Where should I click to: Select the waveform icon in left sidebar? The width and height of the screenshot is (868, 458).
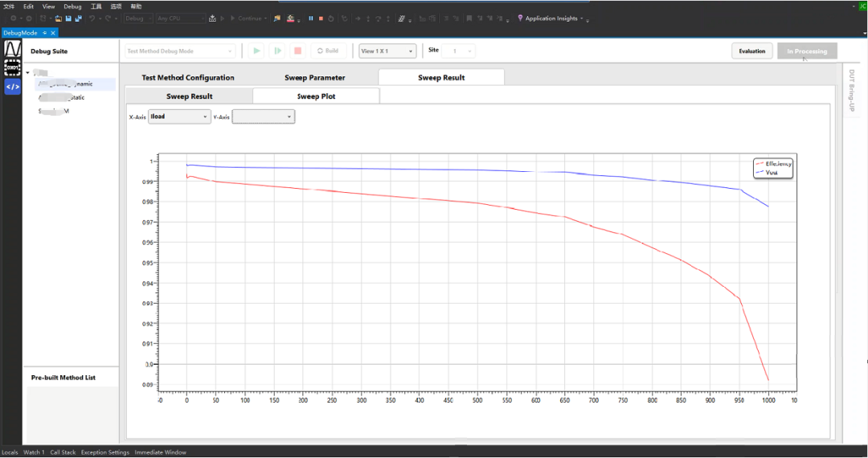pyautogui.click(x=12, y=49)
